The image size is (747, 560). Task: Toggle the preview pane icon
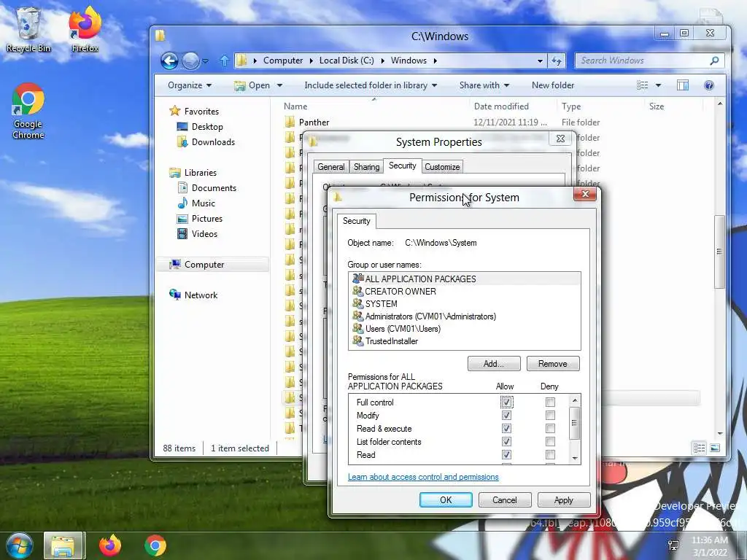point(683,85)
